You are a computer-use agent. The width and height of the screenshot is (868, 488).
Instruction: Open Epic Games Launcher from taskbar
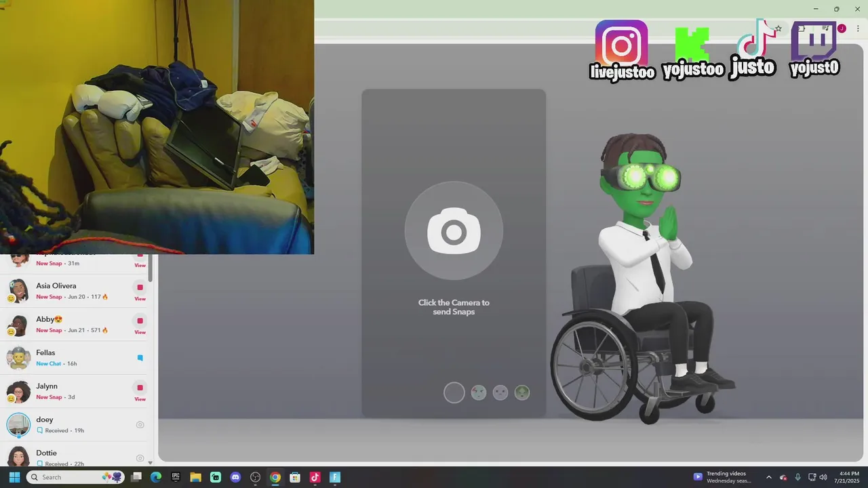click(x=176, y=477)
